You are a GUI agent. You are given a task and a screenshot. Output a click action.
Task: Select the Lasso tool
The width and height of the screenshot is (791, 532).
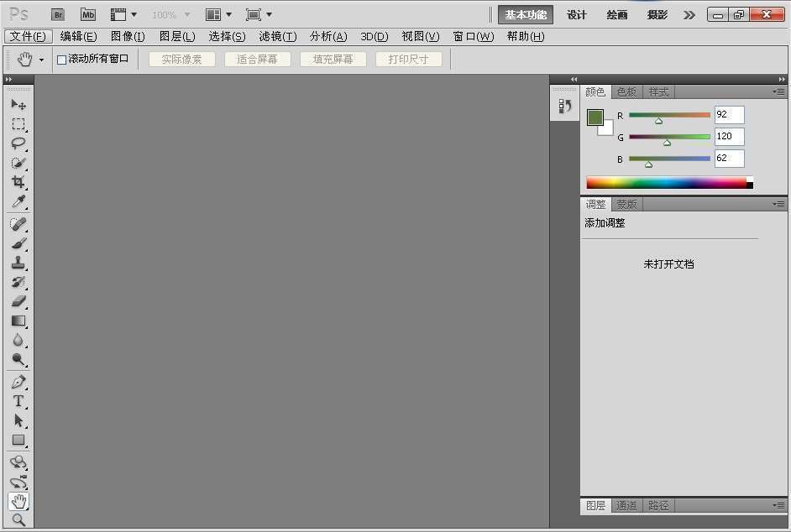18,143
